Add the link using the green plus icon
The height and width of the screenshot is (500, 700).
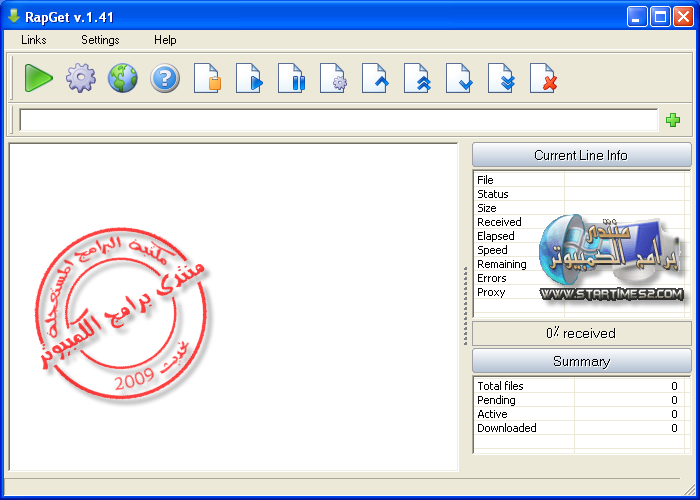pyautogui.click(x=673, y=120)
